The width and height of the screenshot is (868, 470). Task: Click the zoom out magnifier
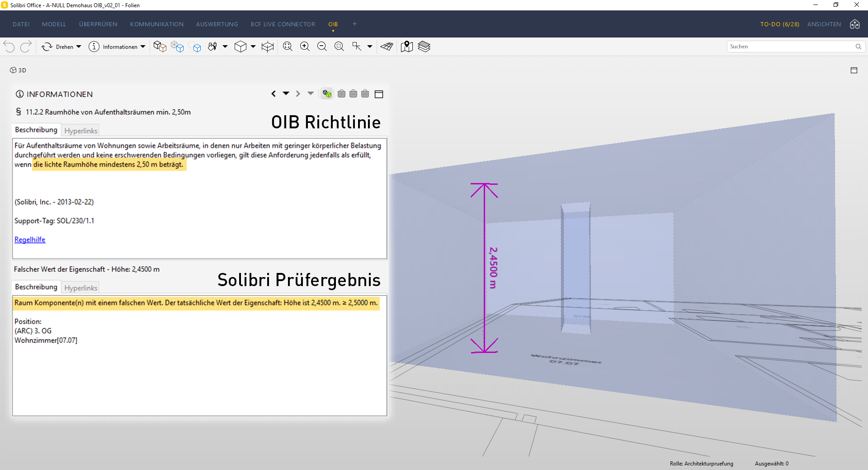(322, 47)
